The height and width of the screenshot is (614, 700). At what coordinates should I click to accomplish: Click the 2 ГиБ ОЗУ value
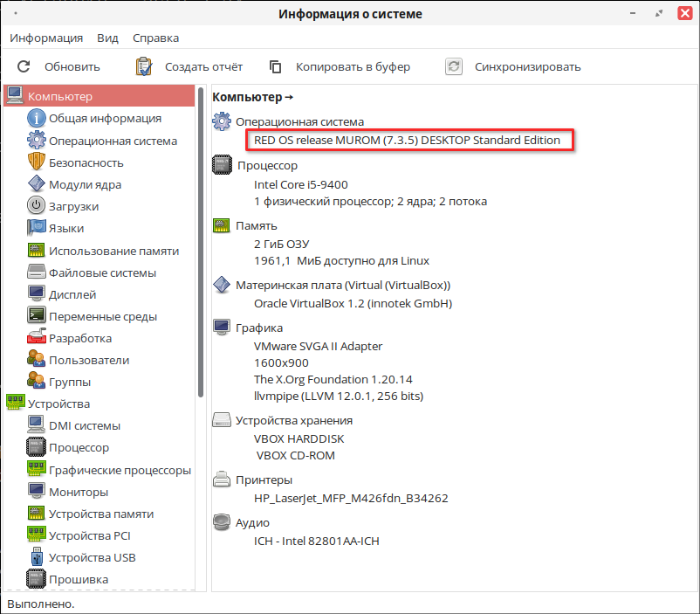coord(282,244)
